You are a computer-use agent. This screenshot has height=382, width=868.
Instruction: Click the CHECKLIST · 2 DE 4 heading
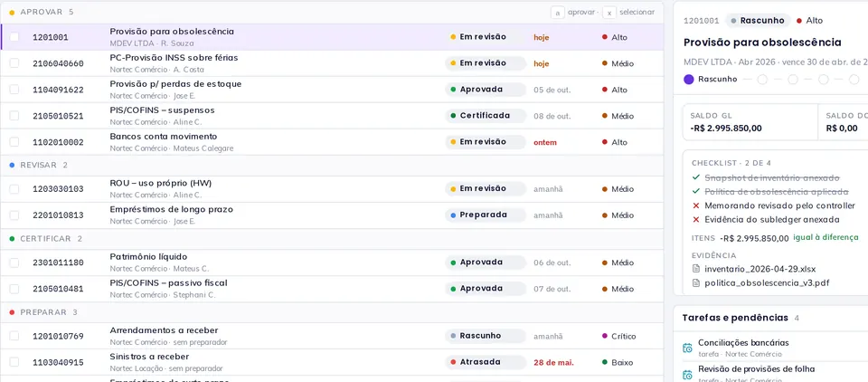731,163
